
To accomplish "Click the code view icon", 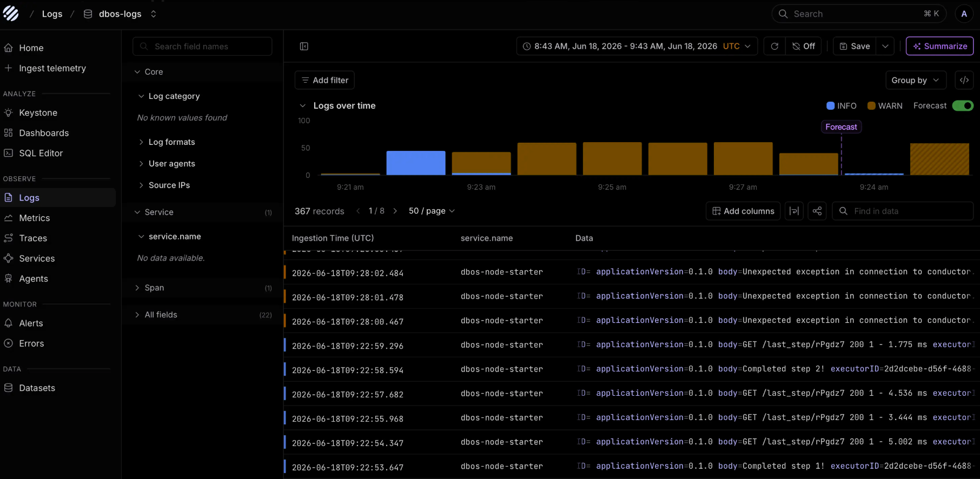I will pyautogui.click(x=964, y=81).
